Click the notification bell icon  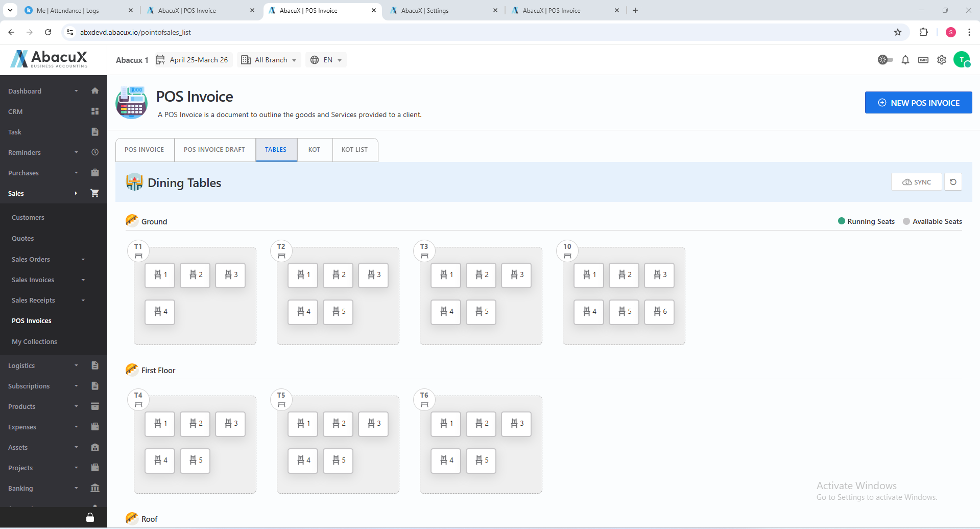[905, 60]
